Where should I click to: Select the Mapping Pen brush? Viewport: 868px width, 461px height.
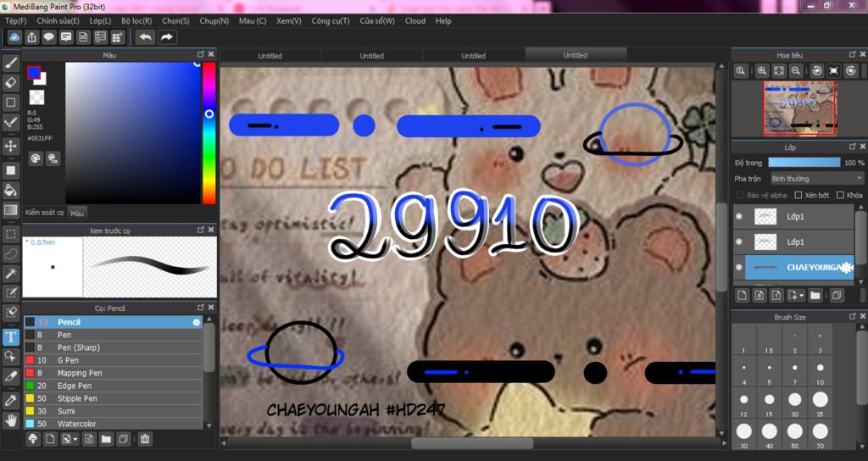(x=113, y=373)
